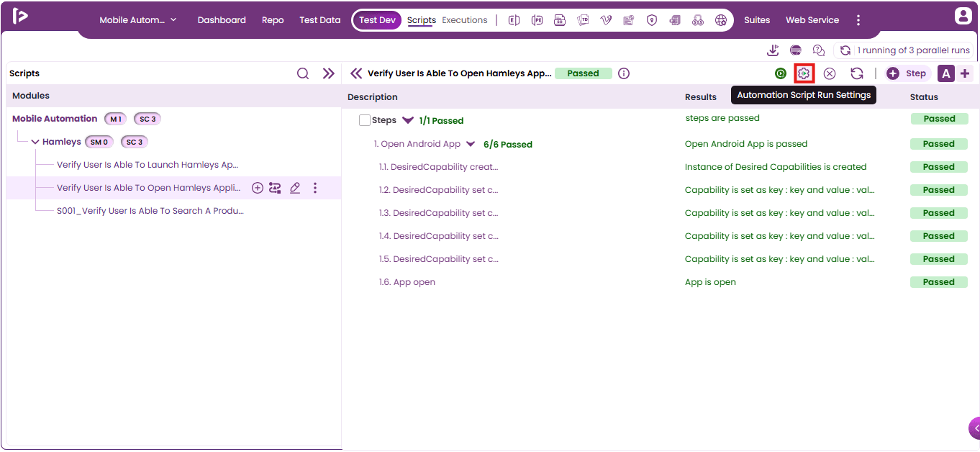Select S001_Verify User Is Able To Search script

coord(150,211)
